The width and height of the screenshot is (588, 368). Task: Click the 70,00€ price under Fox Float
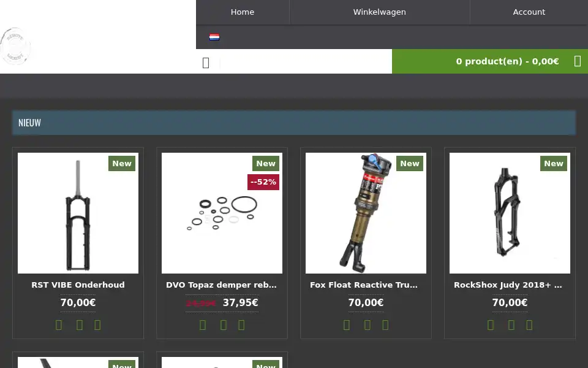click(x=366, y=302)
